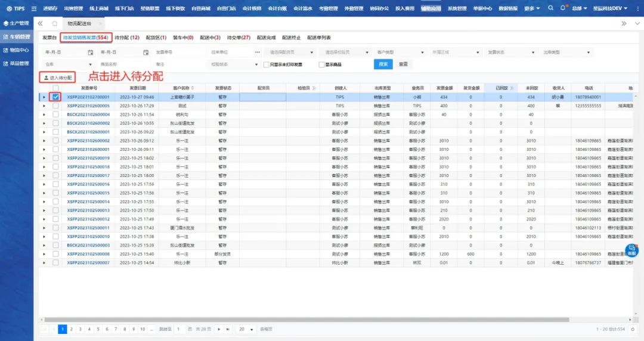Tick the select-all checkbox in table header
This screenshot has height=341, width=644.
(55, 88)
